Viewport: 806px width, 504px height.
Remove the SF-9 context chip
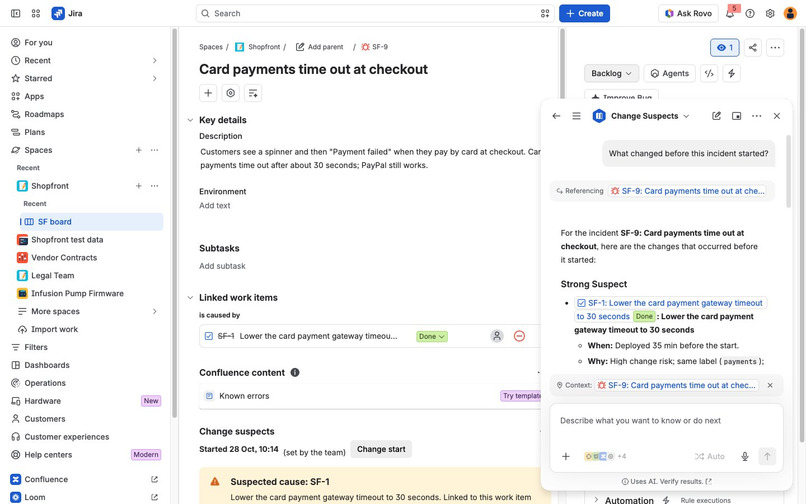coord(770,385)
